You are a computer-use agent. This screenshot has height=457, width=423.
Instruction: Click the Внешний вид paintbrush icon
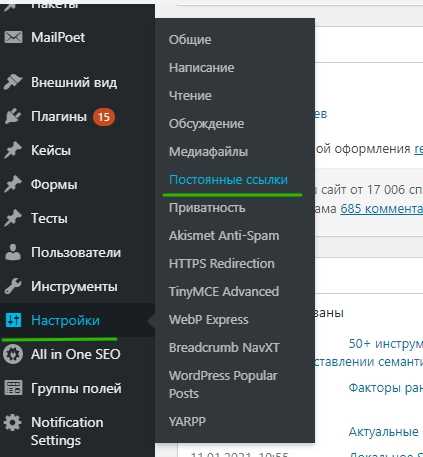pyautogui.click(x=13, y=82)
